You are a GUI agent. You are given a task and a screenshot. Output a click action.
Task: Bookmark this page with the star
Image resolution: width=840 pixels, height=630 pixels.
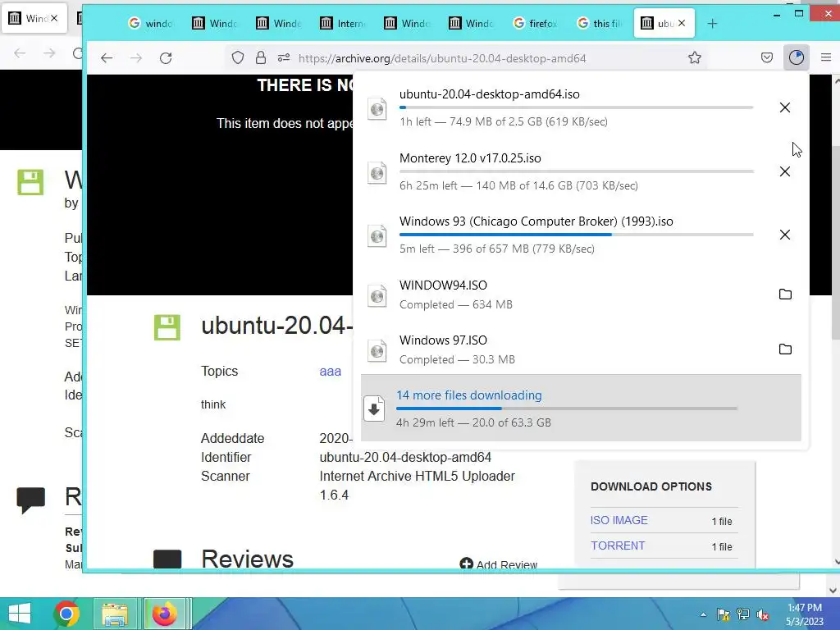pos(694,58)
